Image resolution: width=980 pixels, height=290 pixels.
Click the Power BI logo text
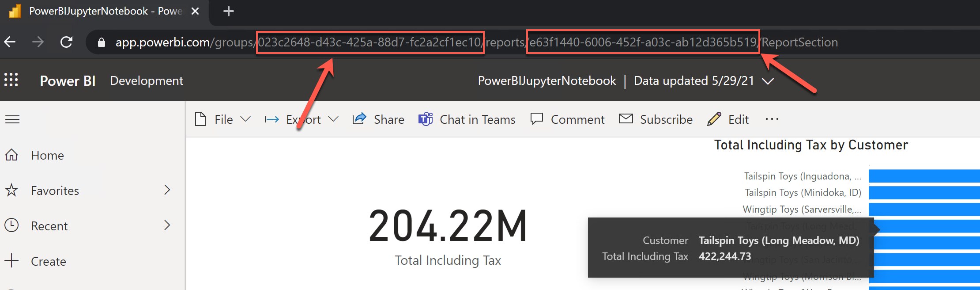[x=68, y=80]
